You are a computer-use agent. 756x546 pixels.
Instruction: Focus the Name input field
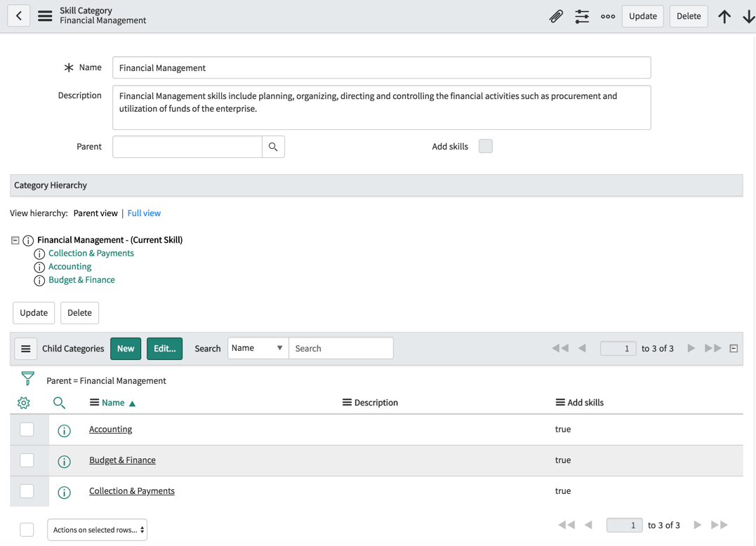click(381, 67)
